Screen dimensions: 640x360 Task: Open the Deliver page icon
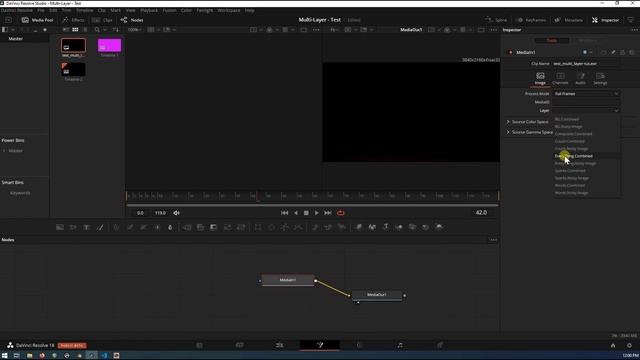[440, 345]
